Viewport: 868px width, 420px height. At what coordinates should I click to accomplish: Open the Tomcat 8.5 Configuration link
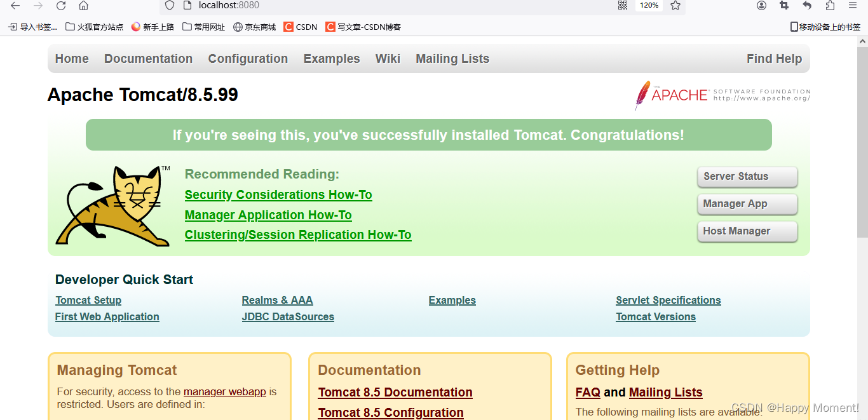coord(391,412)
